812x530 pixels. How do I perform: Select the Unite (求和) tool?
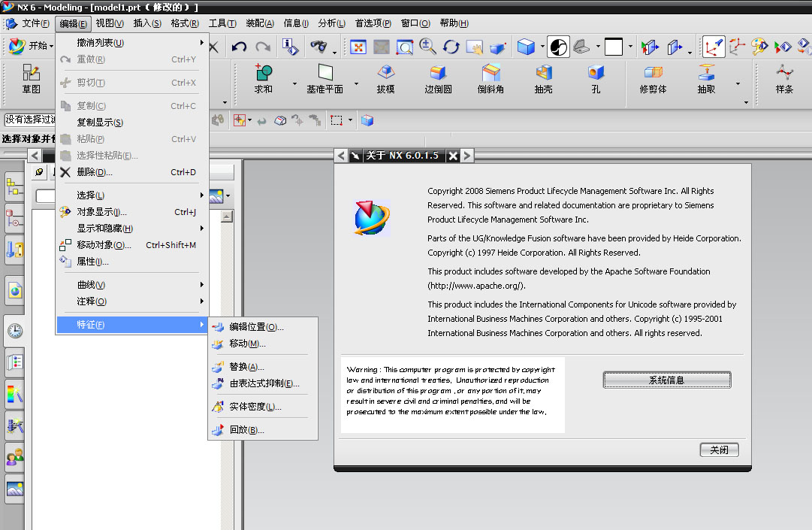pyautogui.click(x=263, y=79)
